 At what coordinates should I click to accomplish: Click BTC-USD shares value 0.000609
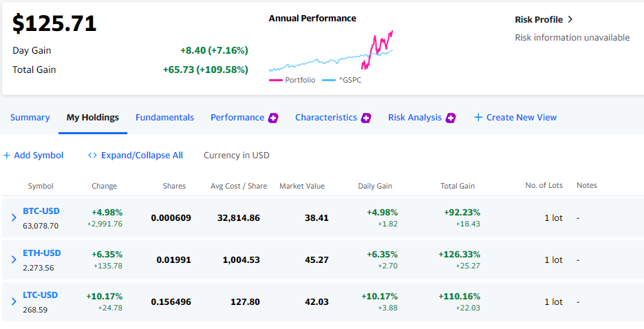pyautogui.click(x=171, y=217)
